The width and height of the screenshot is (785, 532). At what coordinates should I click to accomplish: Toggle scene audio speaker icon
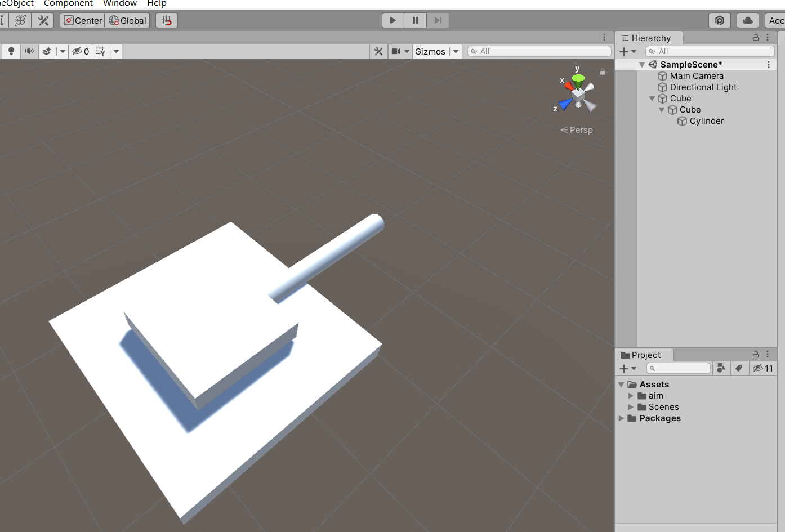coord(29,51)
